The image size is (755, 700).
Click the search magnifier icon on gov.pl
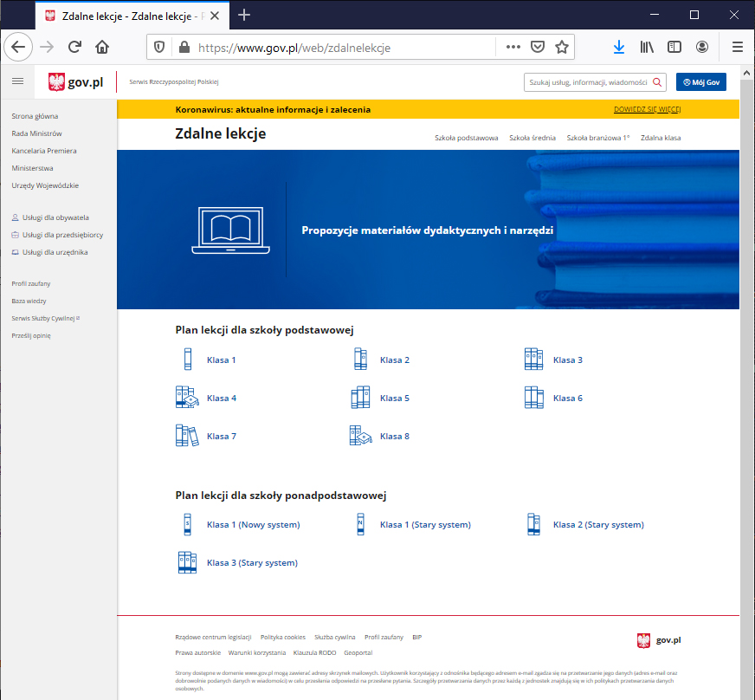(x=657, y=82)
